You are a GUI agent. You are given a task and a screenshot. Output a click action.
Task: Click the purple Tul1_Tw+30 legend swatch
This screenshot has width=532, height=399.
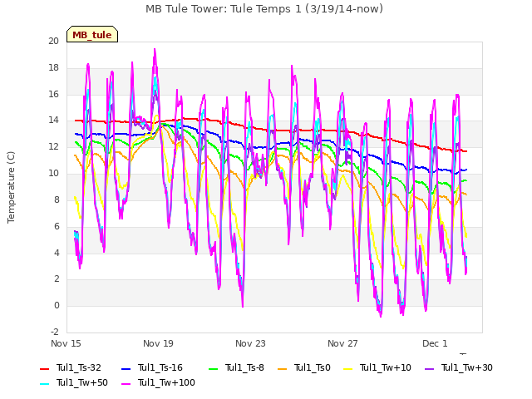(430, 369)
